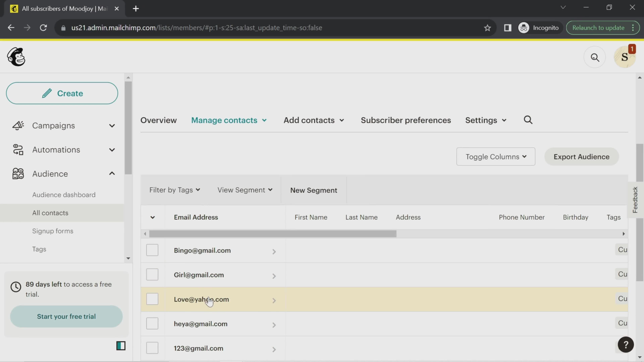Select the heya@gmail.com checkbox

pos(152,324)
